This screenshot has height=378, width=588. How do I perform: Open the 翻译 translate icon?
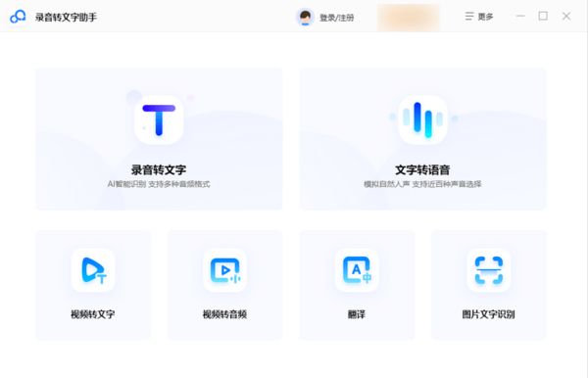pos(357,270)
